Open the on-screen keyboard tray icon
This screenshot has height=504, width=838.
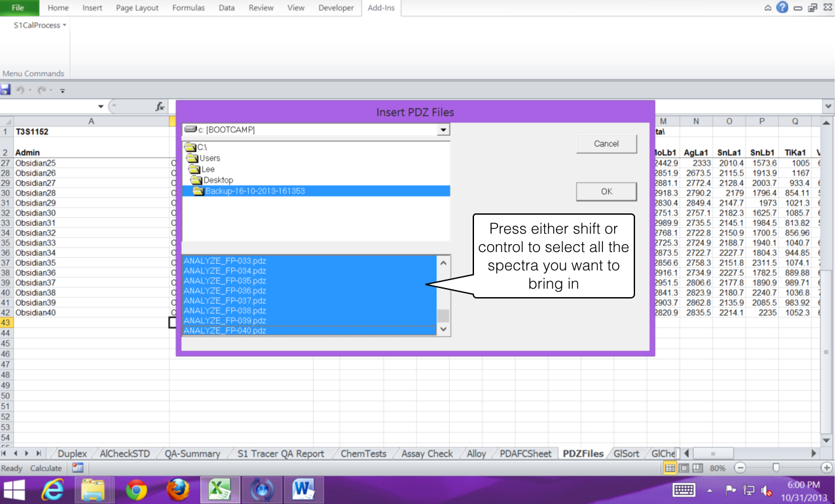tap(683, 490)
